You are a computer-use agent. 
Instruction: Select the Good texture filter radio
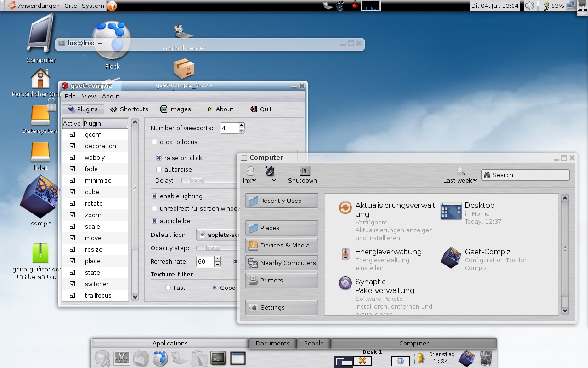coord(214,287)
